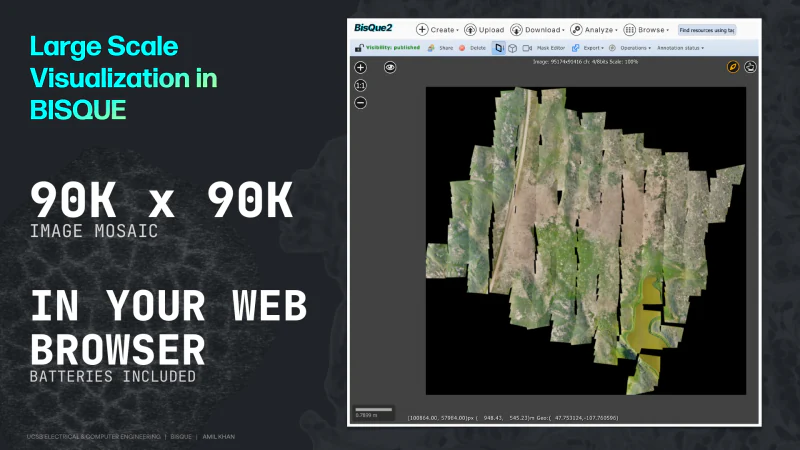Screen dimensions: 800x450
Task: Click the BisQue2 logo
Action: pos(373,28)
